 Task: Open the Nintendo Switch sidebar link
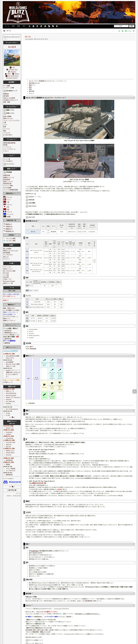[12, 78]
